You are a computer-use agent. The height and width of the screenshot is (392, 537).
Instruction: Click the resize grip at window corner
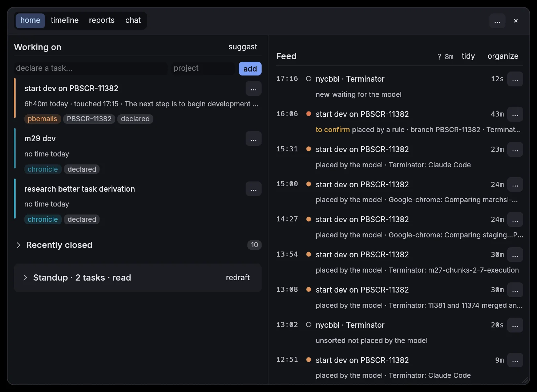point(525,380)
